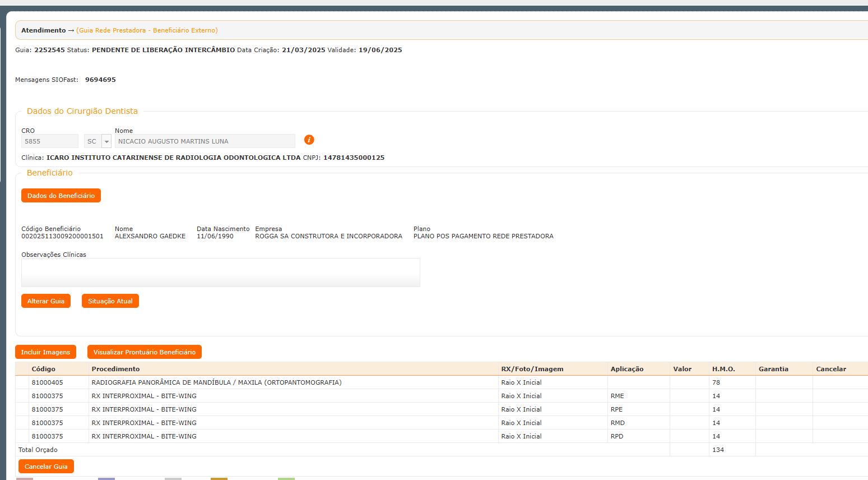Select the bite-wing row with application RME
The image size is (868, 480).
click(144, 396)
